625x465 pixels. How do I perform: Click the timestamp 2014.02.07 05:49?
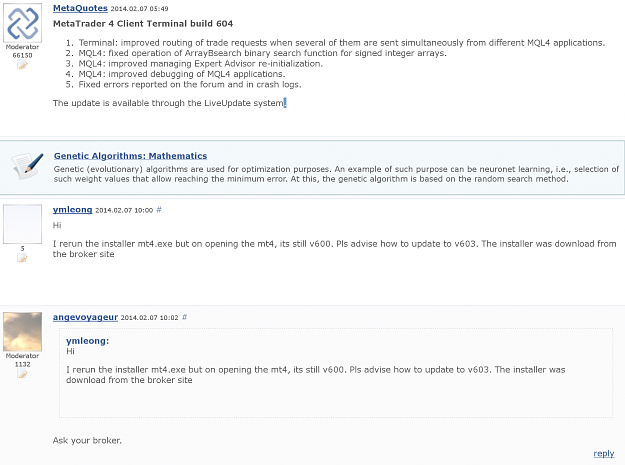click(139, 8)
